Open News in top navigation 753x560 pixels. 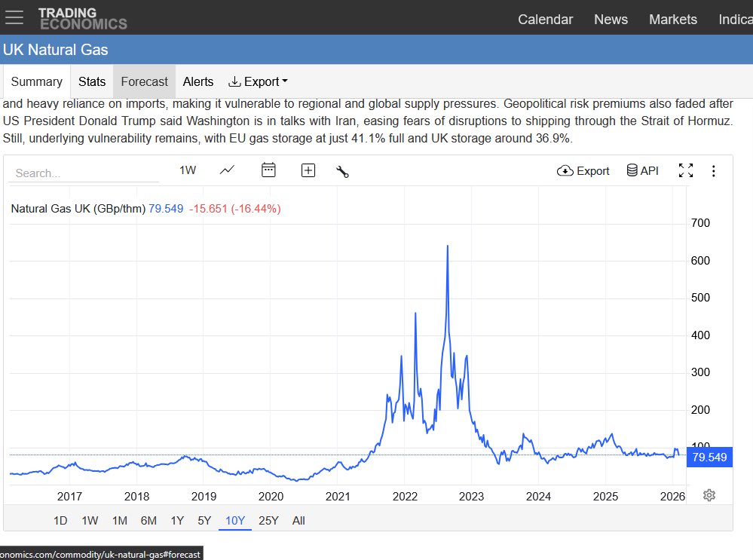(611, 19)
